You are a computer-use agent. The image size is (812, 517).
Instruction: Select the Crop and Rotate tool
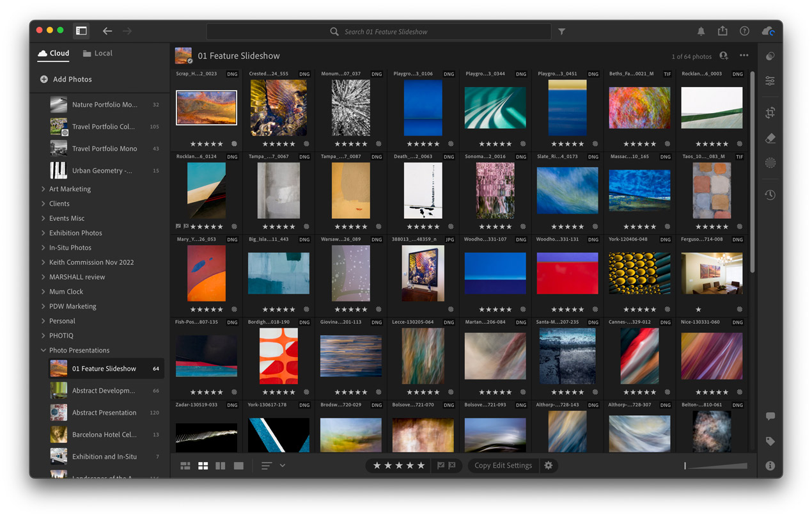tap(770, 113)
